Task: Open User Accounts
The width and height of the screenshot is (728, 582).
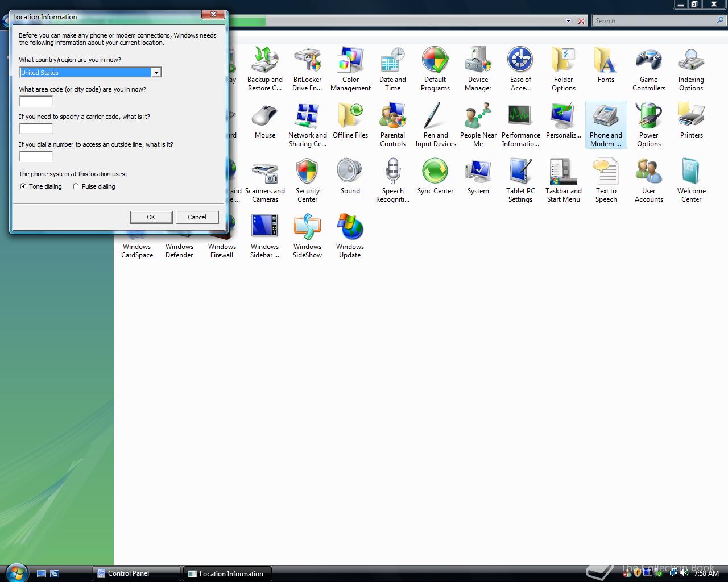Action: click(648, 181)
